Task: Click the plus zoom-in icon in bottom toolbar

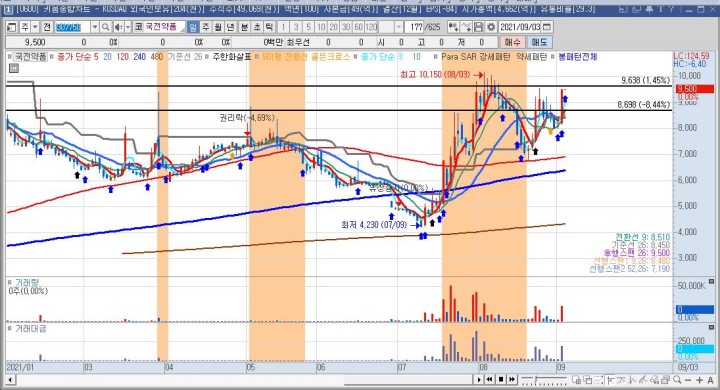Action: click(699, 380)
